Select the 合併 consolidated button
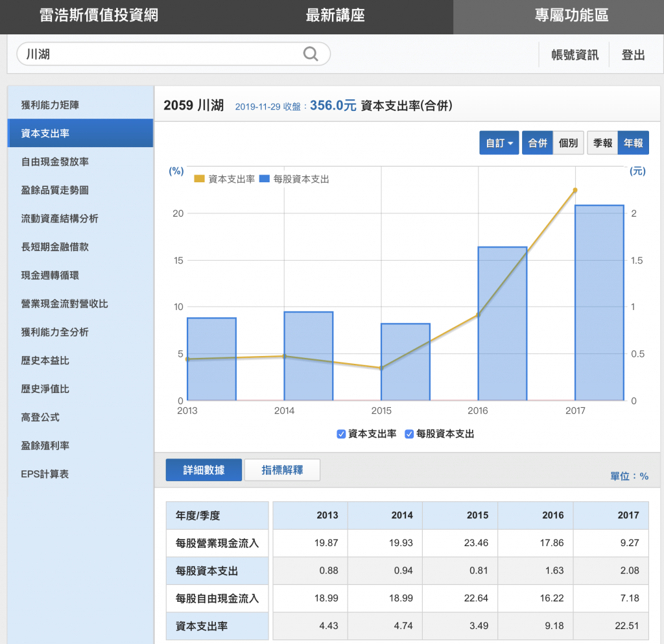Image resolution: width=664 pixels, height=644 pixels. tap(538, 143)
